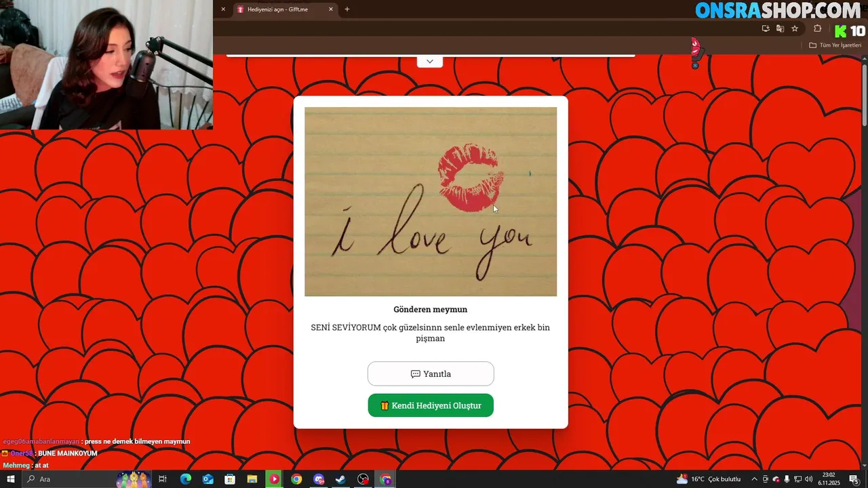
Task: Click chat message from egeg06amabanlanmayan
Action: 96,441
